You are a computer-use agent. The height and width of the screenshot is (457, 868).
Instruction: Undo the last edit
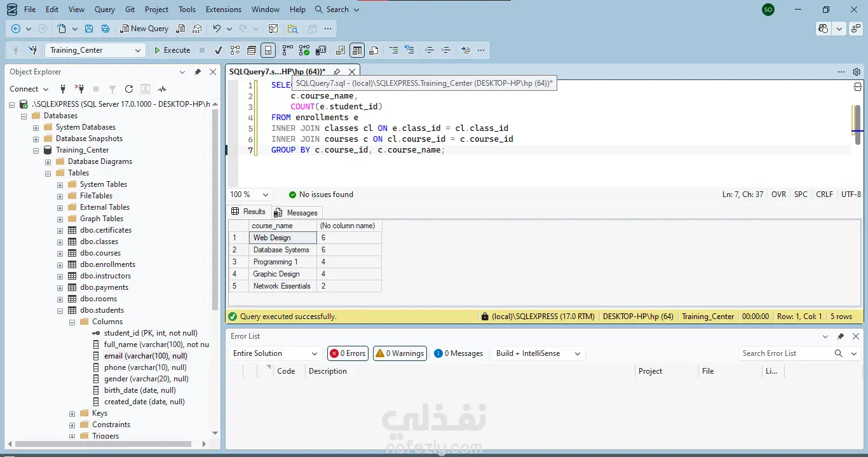pyautogui.click(x=217, y=29)
